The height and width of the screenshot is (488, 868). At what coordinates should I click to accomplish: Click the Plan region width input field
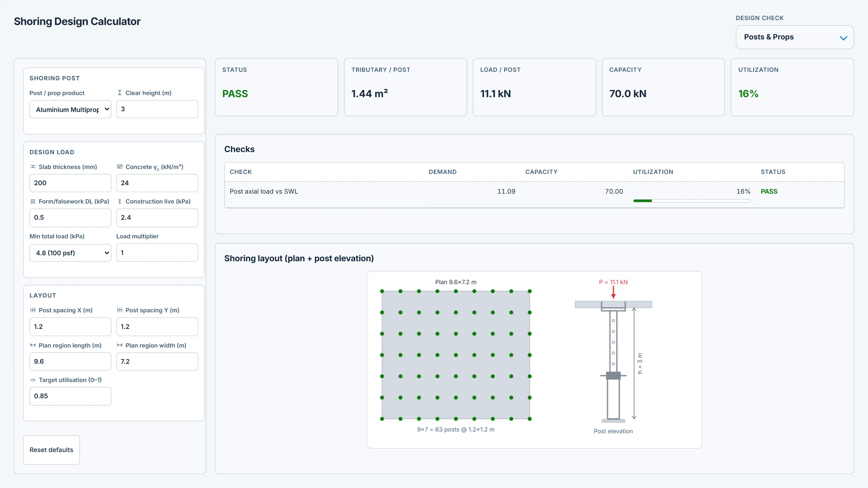pos(157,361)
